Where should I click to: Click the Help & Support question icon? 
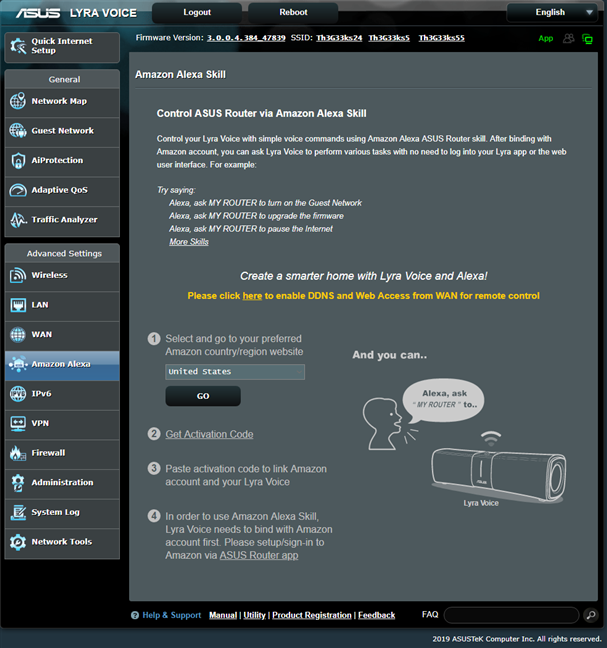[135, 615]
